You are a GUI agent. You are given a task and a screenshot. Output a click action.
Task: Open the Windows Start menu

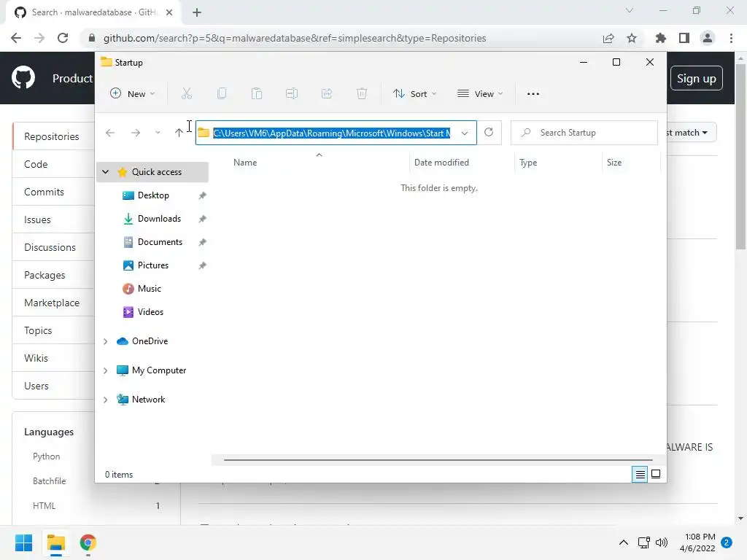pos(24,542)
